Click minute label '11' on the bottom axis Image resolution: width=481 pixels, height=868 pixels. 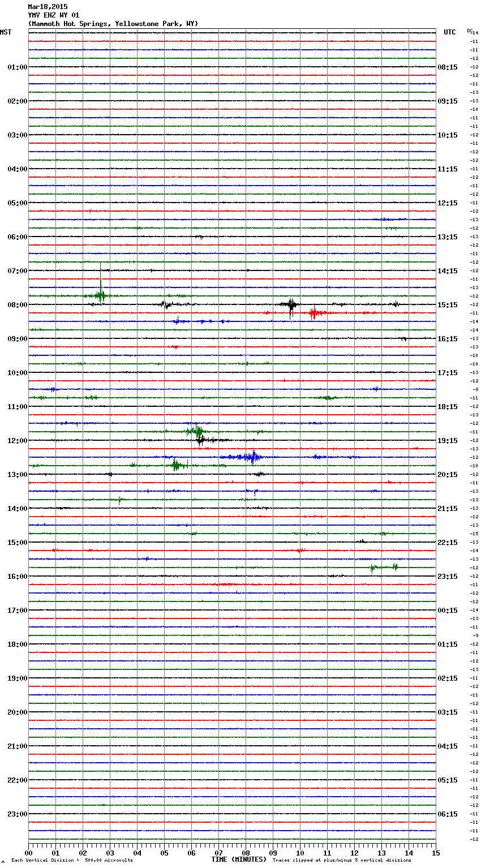click(x=327, y=853)
